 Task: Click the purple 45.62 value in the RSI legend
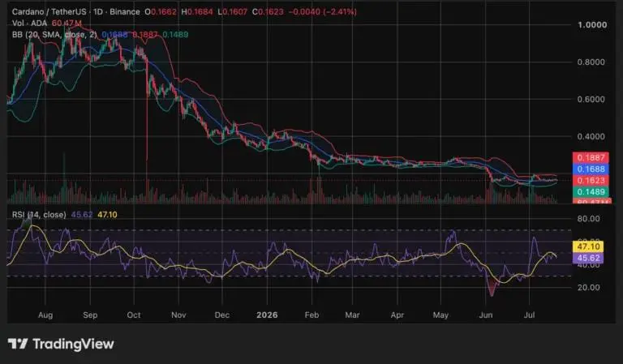(x=82, y=215)
